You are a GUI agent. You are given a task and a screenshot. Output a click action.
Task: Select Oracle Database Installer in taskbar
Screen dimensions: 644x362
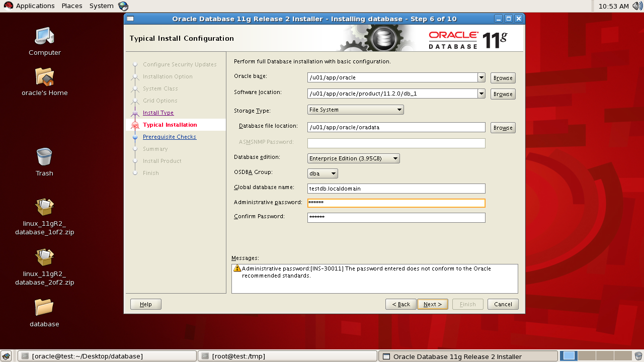click(468, 356)
